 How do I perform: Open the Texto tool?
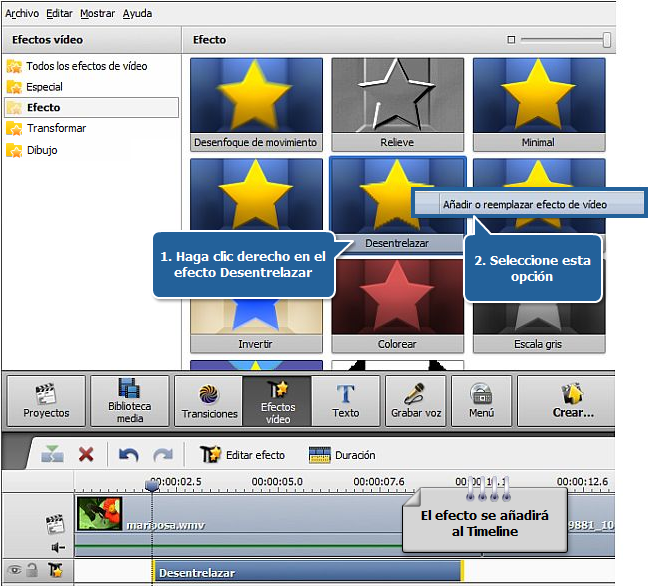(x=346, y=400)
